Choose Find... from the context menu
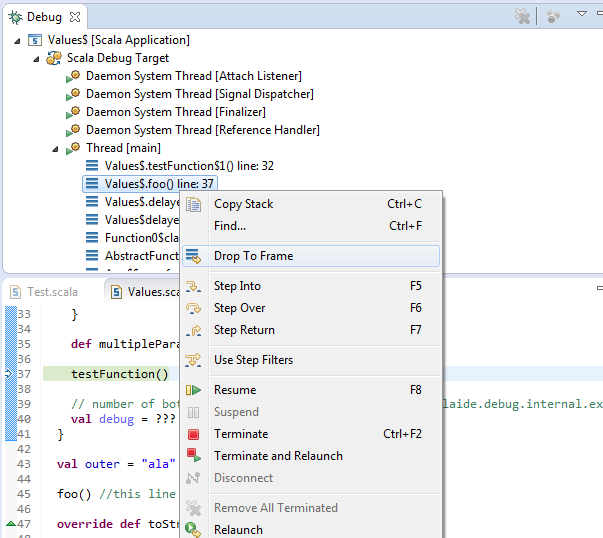This screenshot has width=603, height=538. 230,226
